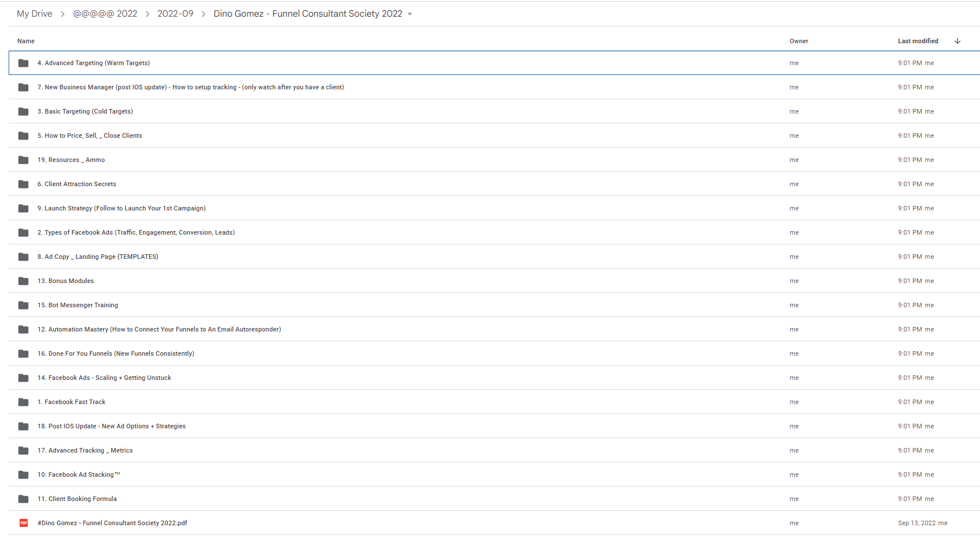Navigate to @@@@@ 2022 breadcrumb folder
The height and width of the screenshot is (550, 980).
coord(105,14)
